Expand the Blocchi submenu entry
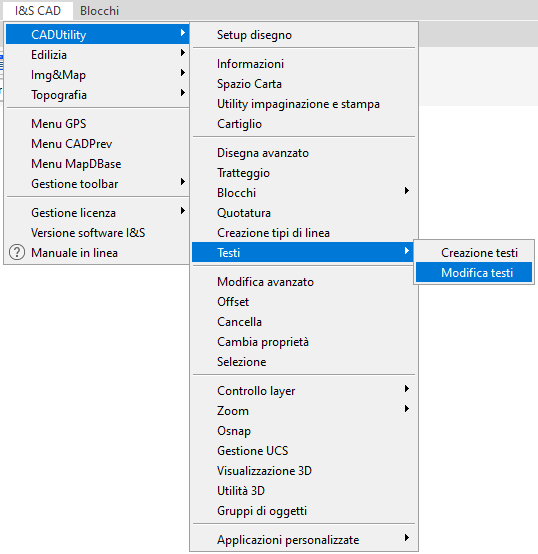 coord(304,193)
